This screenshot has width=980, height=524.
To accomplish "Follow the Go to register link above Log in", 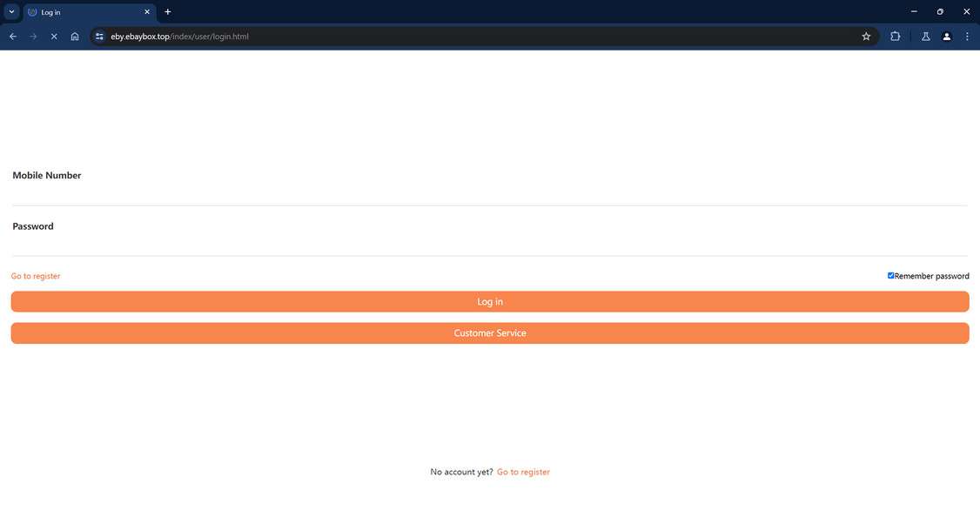I will tap(36, 276).
